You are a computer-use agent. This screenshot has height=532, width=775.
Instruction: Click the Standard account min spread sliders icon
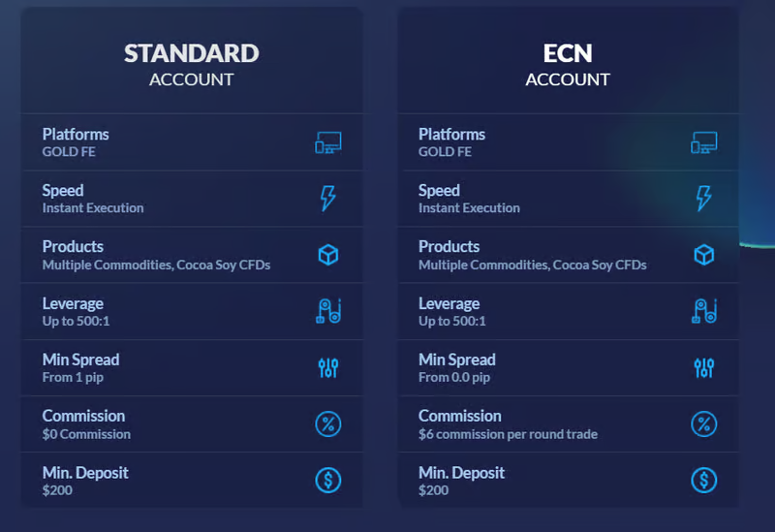point(328,367)
